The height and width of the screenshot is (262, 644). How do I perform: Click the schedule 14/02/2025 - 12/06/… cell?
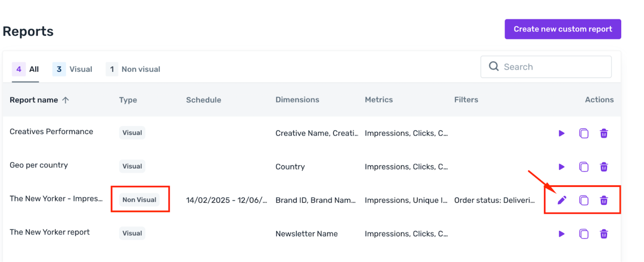[226, 200]
